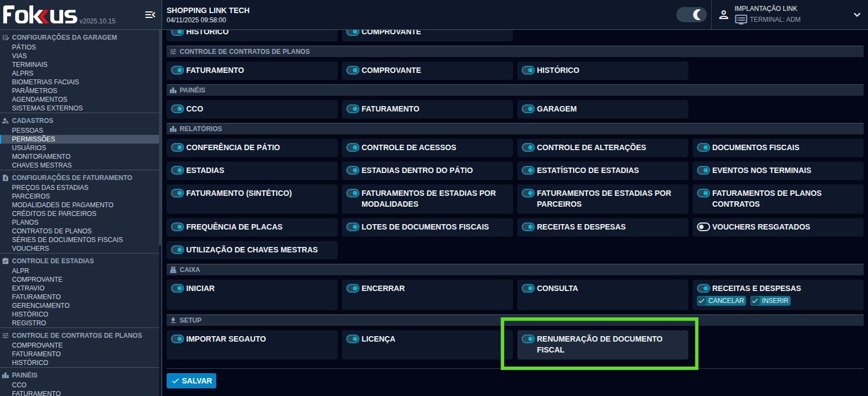Click the Cadastros section icon
Viewport: 868px width, 396px height.
click(5, 121)
